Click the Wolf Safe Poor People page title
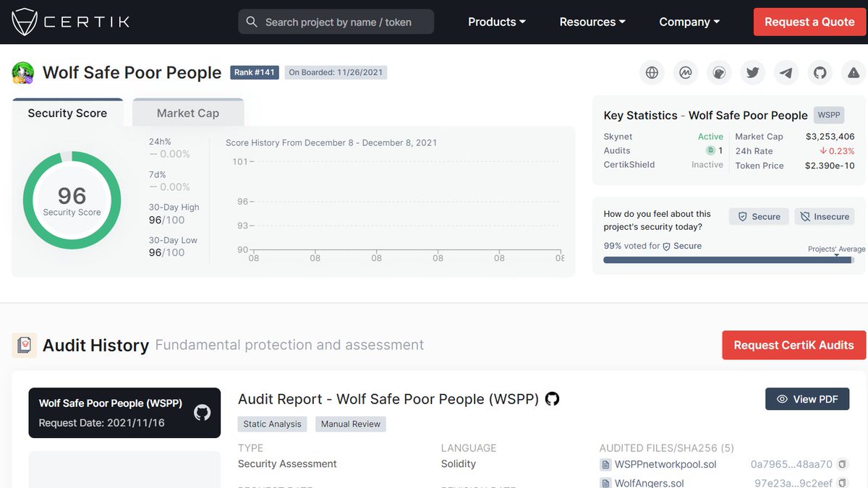The width and height of the screenshot is (868, 488). (132, 72)
